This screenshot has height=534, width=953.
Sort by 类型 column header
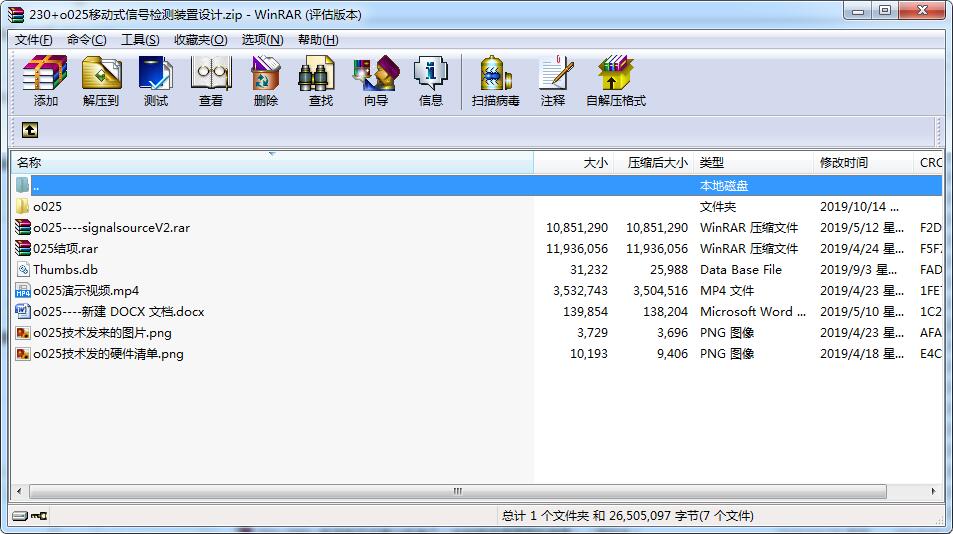(x=753, y=163)
